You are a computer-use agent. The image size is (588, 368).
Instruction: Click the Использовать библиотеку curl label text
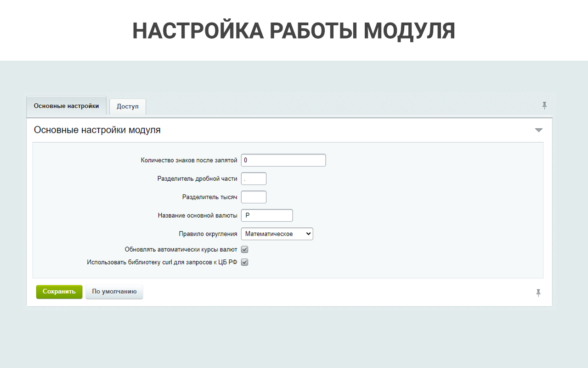pyautogui.click(x=162, y=262)
